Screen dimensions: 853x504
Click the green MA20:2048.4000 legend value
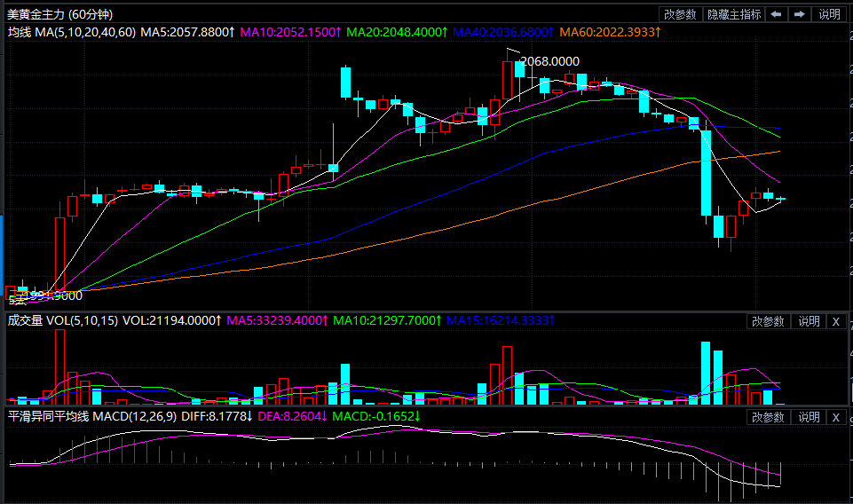(x=396, y=32)
